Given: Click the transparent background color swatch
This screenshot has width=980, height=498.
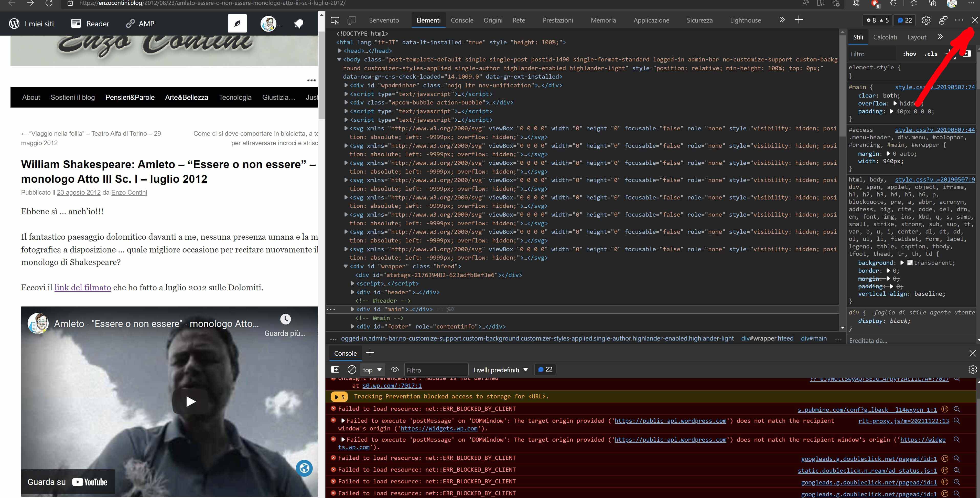Looking at the screenshot, I should (x=910, y=262).
